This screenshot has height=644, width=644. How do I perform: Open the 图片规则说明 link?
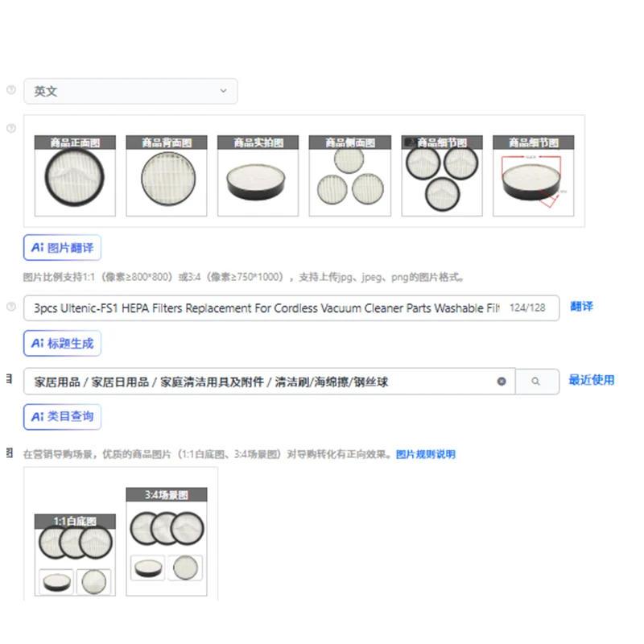(x=426, y=454)
